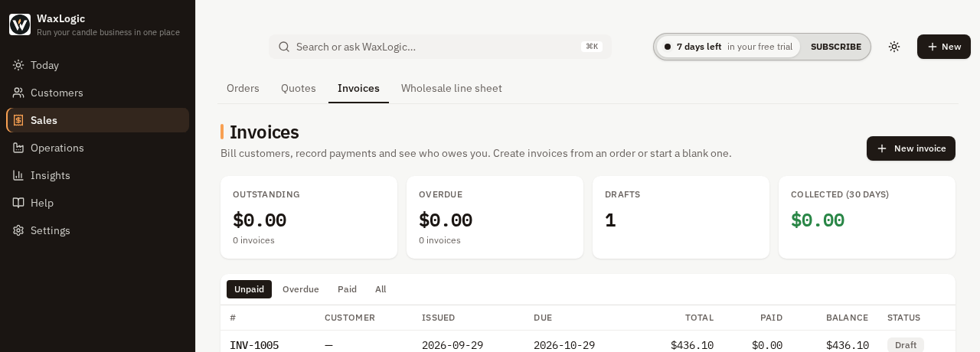Open the Insights sidebar item

pyautogui.click(x=98, y=175)
